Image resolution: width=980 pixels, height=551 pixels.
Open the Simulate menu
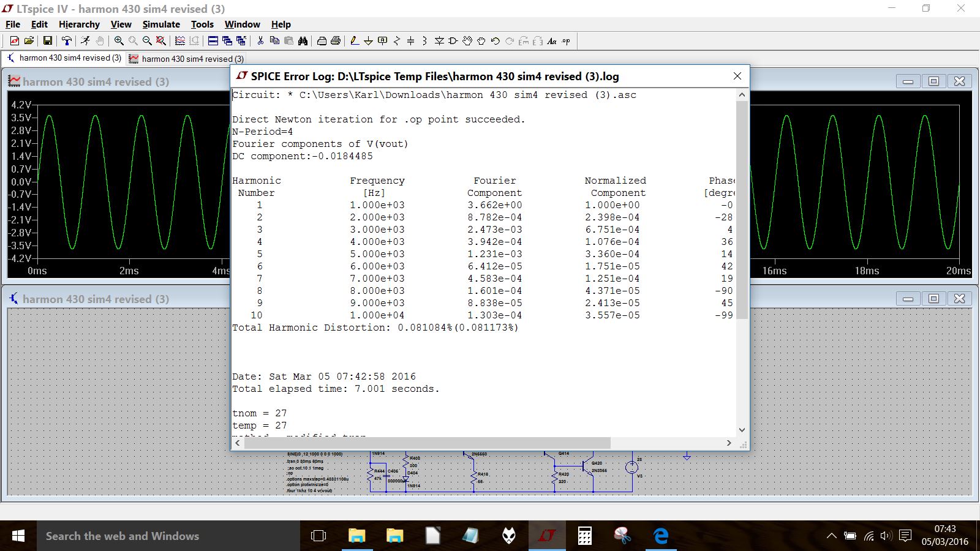(161, 24)
